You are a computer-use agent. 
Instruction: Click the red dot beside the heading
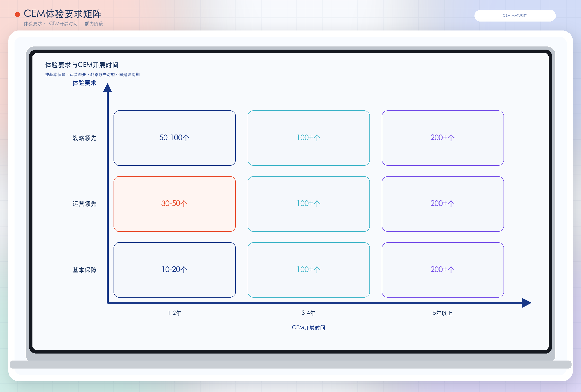[17, 15]
